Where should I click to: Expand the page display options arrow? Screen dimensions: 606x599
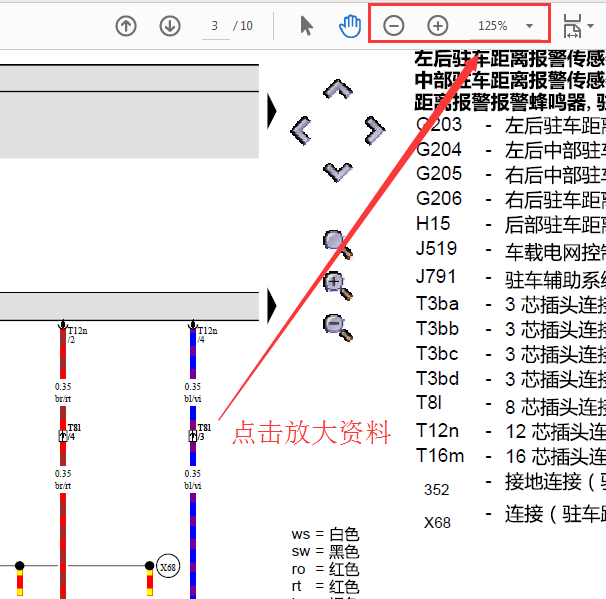coord(590,26)
